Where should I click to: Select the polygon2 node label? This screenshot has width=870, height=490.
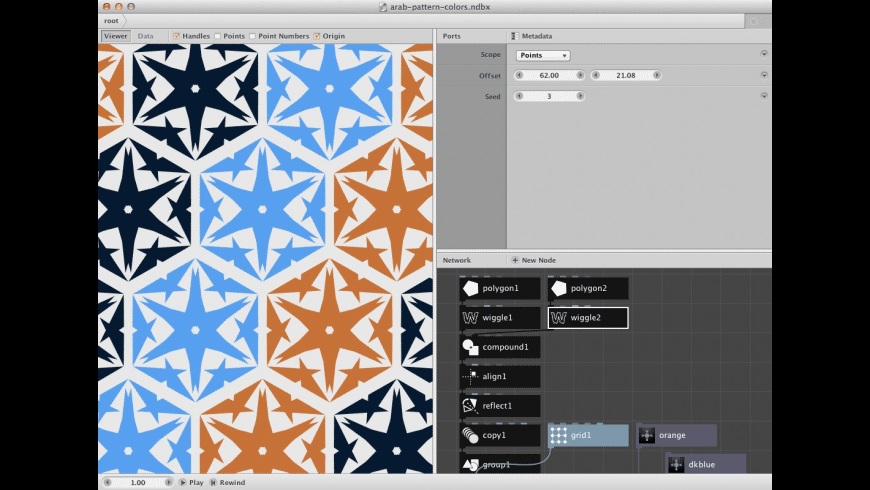(589, 289)
